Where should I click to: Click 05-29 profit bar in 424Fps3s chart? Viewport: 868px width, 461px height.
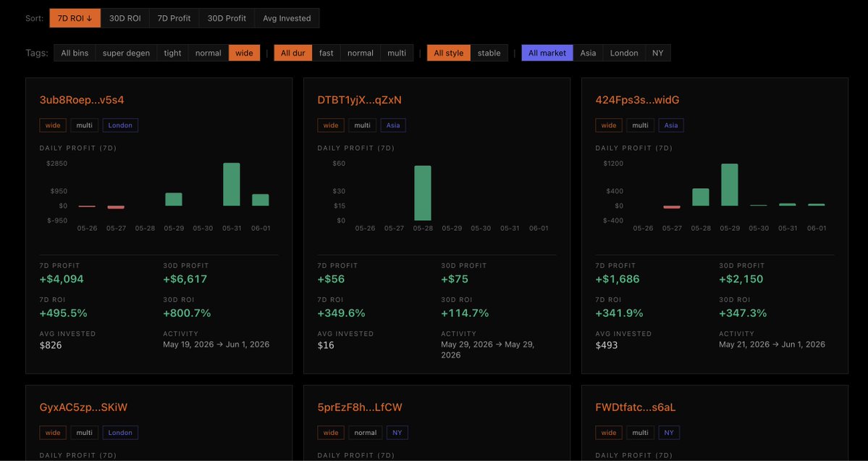point(730,185)
